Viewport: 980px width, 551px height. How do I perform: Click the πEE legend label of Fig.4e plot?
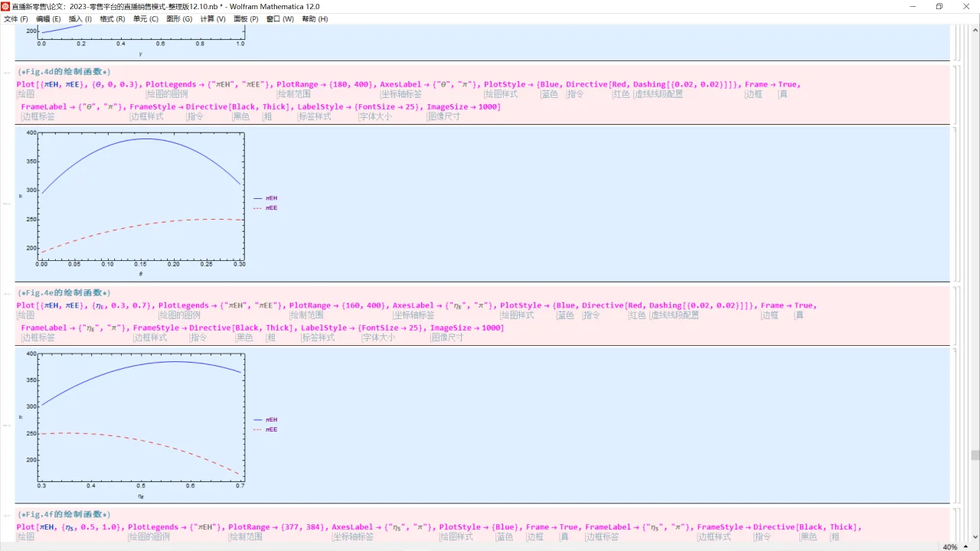click(271, 430)
